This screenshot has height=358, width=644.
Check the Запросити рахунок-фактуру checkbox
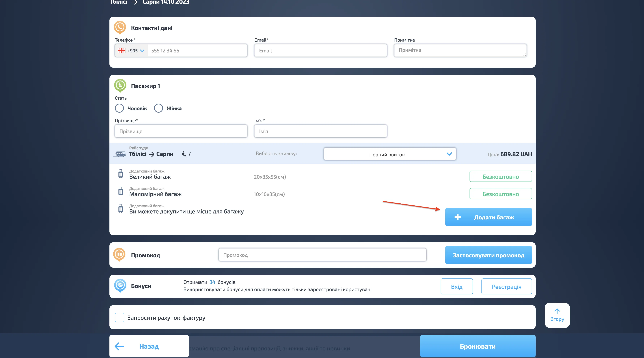click(120, 317)
